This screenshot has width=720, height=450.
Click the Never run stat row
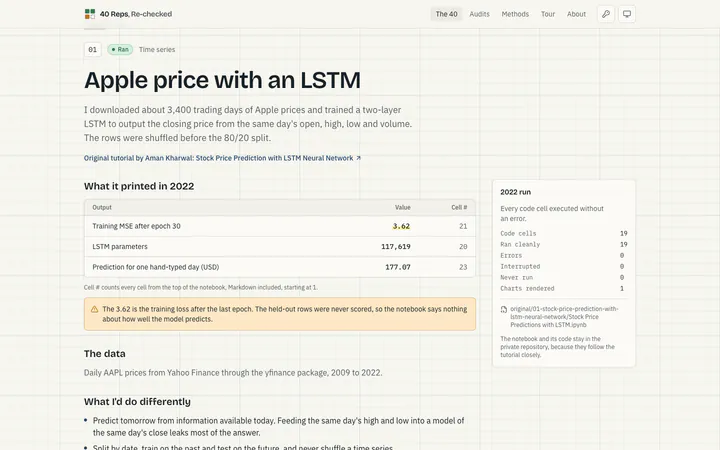[564, 277]
